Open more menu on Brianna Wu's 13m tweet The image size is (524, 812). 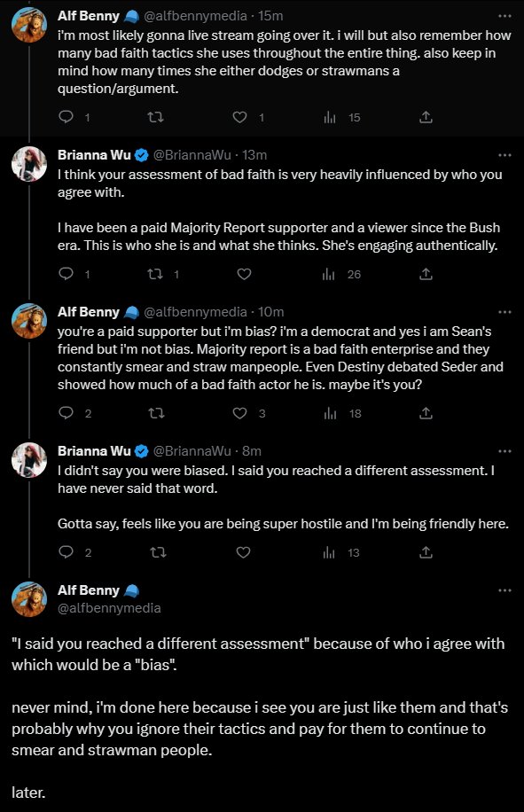coord(504,155)
